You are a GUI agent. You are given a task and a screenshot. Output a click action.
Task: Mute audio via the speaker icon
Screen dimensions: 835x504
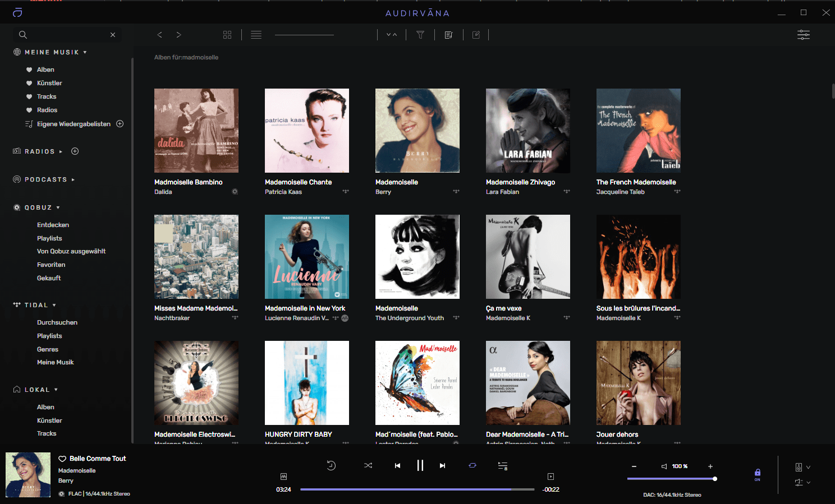(664, 466)
